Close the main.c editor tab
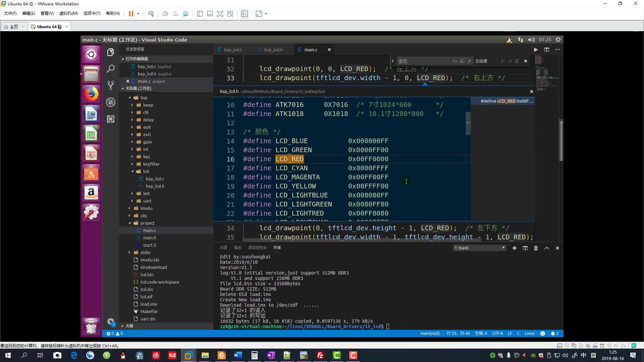 [x=330, y=50]
